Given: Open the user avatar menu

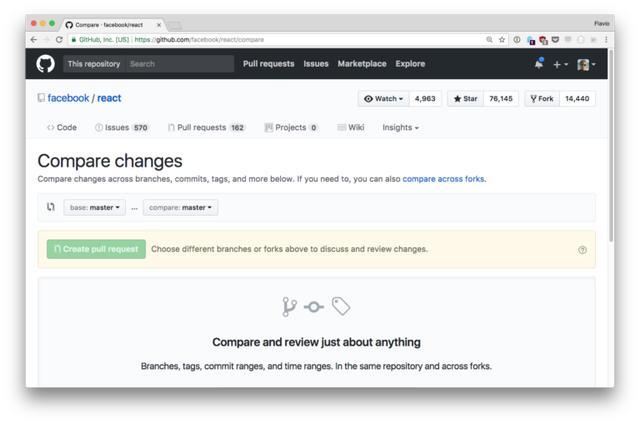Looking at the screenshot, I should tap(586, 64).
